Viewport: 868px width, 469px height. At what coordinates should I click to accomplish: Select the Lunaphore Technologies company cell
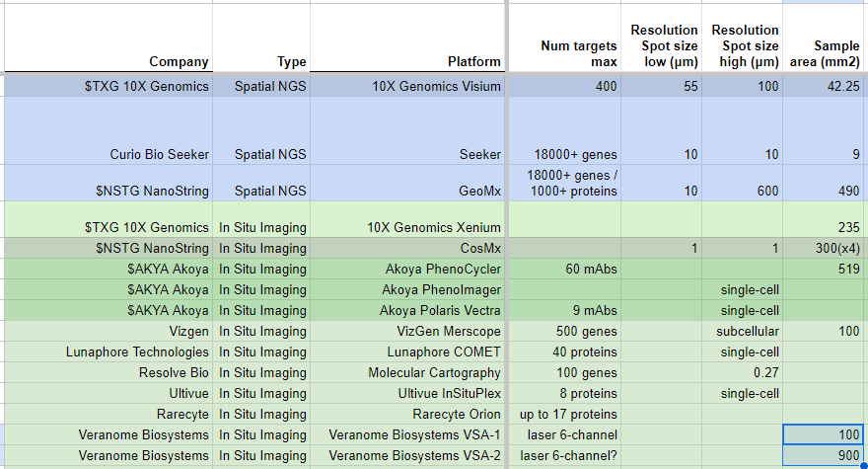(108, 352)
